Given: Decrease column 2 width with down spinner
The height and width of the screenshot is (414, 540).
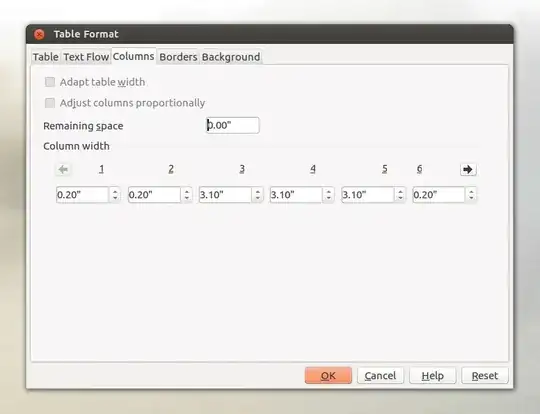Looking at the screenshot, I should pyautogui.click(x=187, y=199).
